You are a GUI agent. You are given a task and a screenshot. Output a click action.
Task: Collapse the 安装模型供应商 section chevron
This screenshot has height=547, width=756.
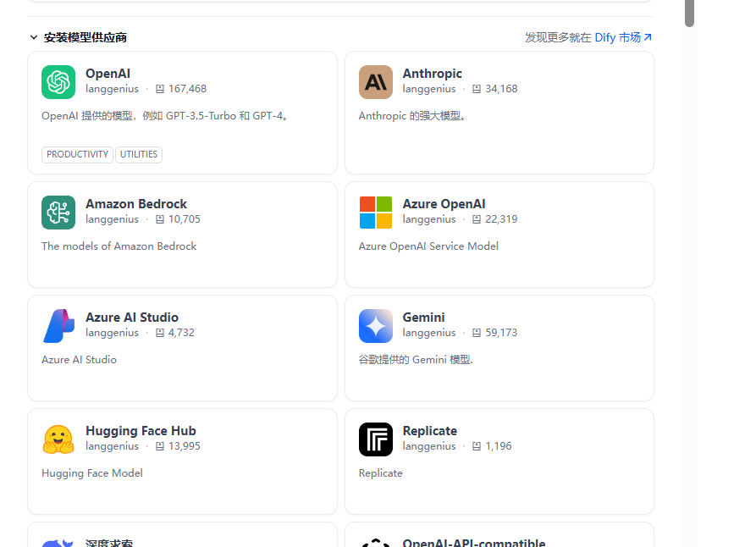pos(34,37)
